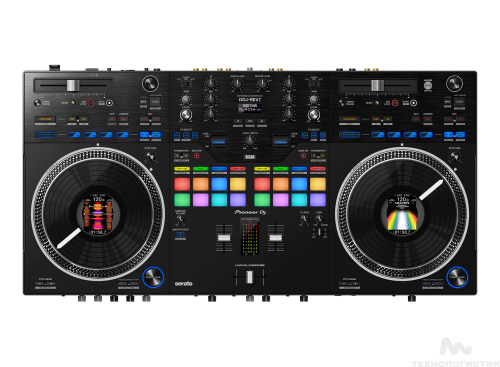The width and height of the screenshot is (500, 367).
Task: Click the right deck tempo slider handle
Action: [x=377, y=85]
